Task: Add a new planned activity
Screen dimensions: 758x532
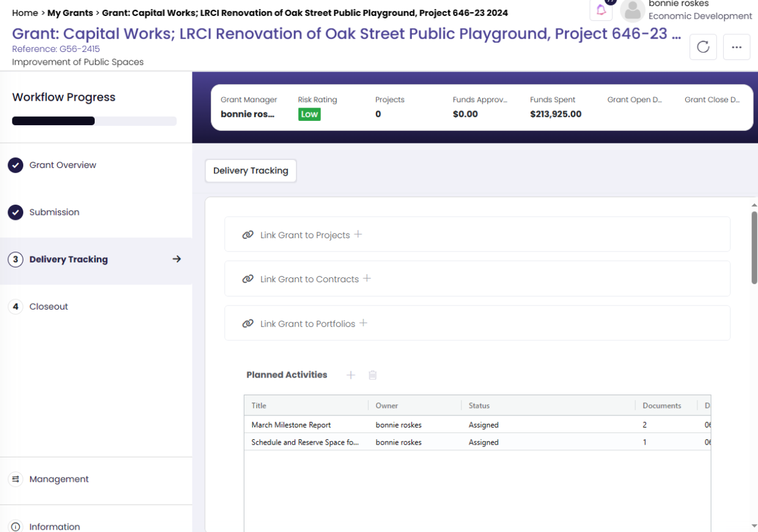Action: 351,375
